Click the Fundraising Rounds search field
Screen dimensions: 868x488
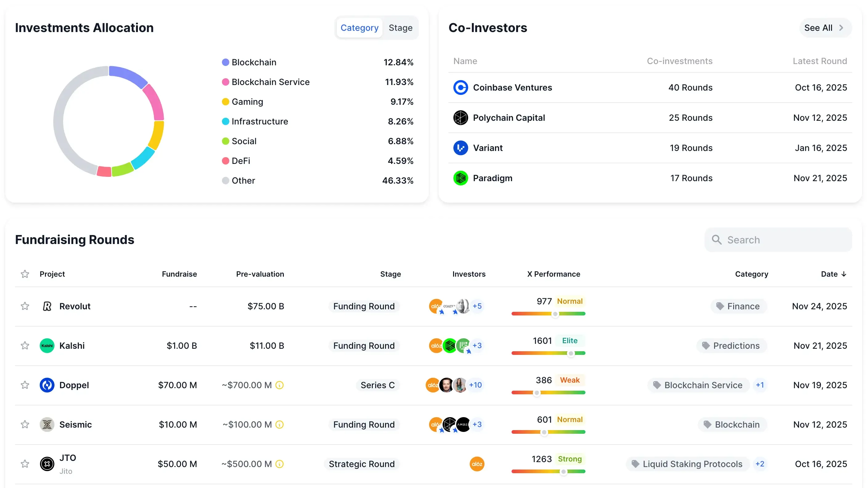[x=778, y=239]
